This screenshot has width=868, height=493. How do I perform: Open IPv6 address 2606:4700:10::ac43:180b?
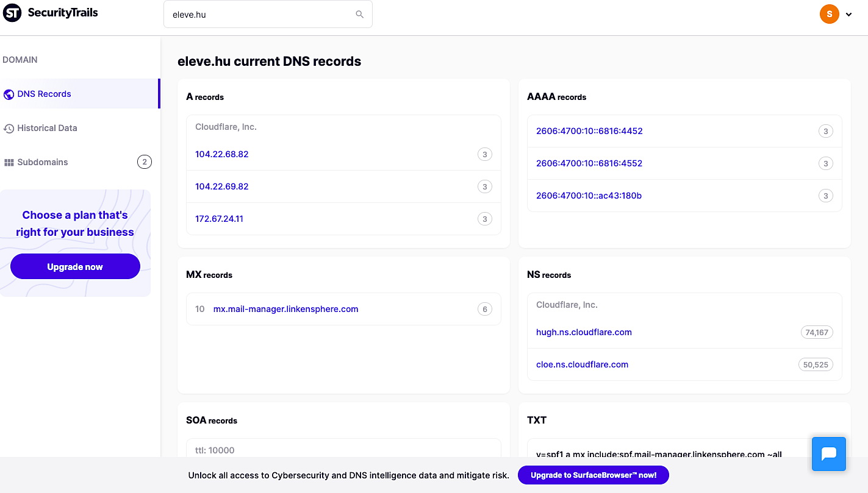[x=589, y=196]
